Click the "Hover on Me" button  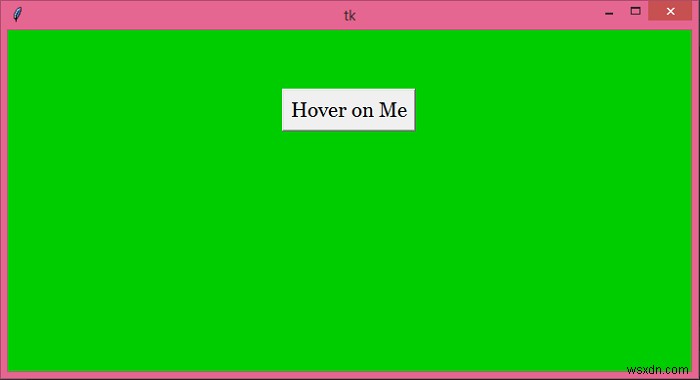348,110
